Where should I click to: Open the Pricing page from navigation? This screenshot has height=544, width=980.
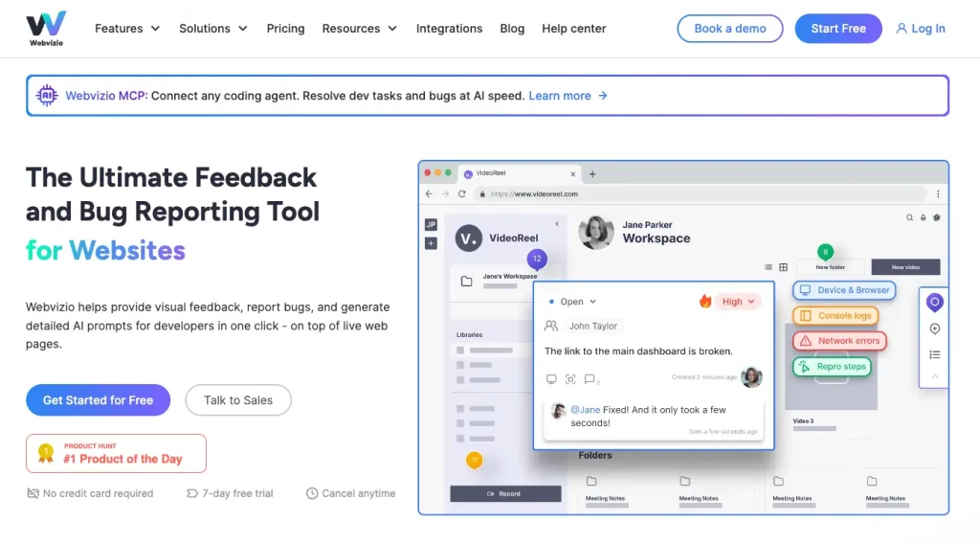coord(285,29)
